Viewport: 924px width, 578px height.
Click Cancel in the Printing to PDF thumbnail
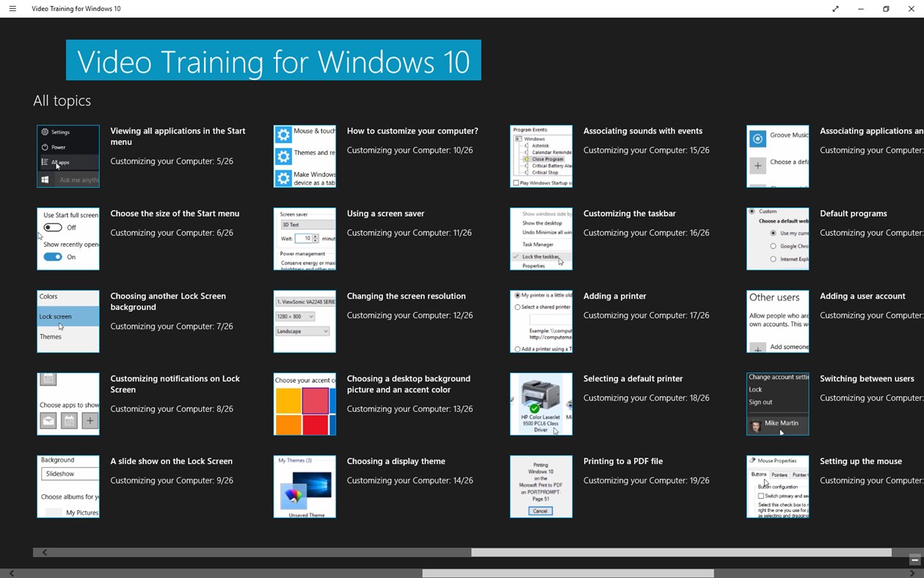[541, 510]
